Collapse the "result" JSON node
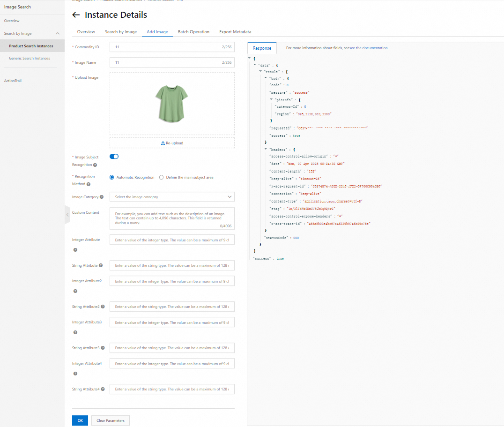Image resolution: width=504 pixels, height=427 pixels. tap(260, 71)
